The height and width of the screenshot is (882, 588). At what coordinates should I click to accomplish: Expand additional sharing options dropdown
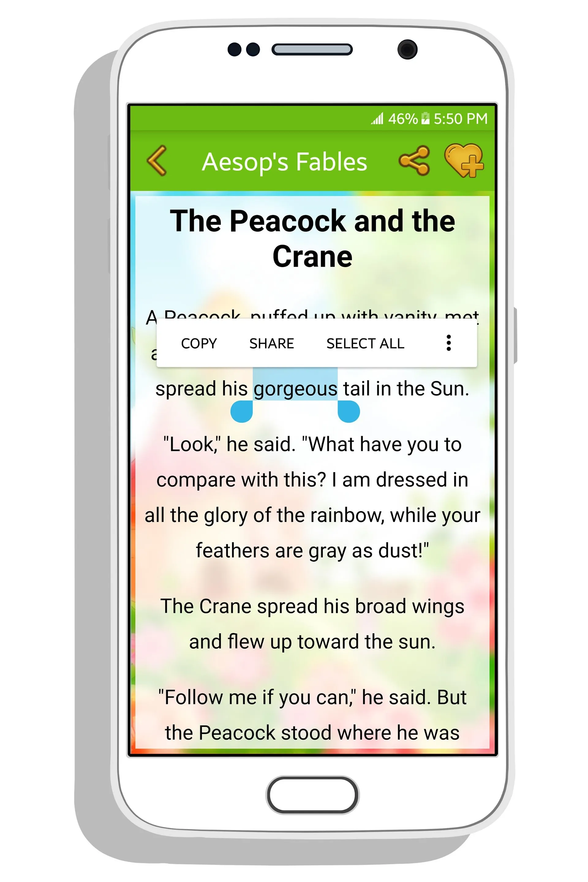pos(450,343)
